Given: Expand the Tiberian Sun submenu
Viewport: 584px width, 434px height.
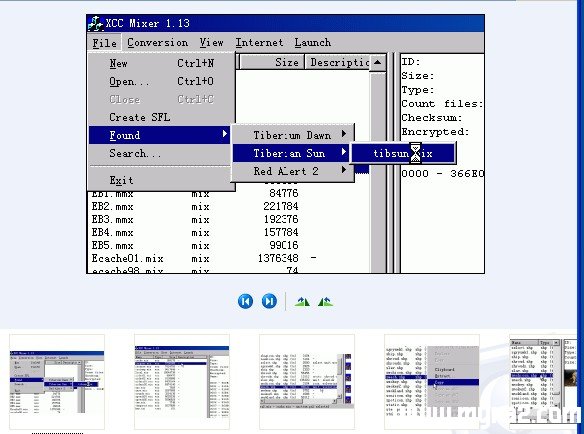Looking at the screenshot, I should (x=291, y=153).
